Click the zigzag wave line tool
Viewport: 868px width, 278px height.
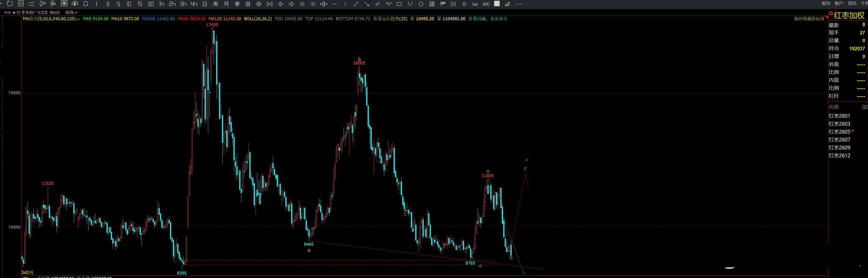tap(389, 4)
